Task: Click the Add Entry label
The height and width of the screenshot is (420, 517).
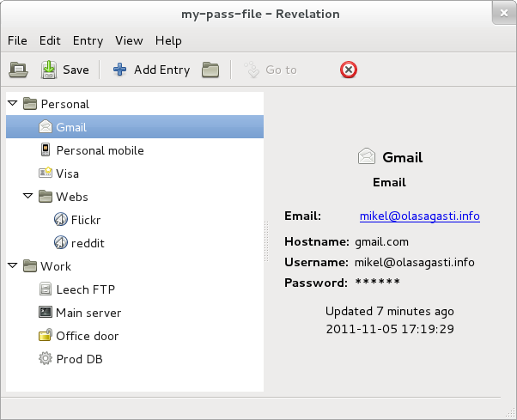Action: [162, 70]
